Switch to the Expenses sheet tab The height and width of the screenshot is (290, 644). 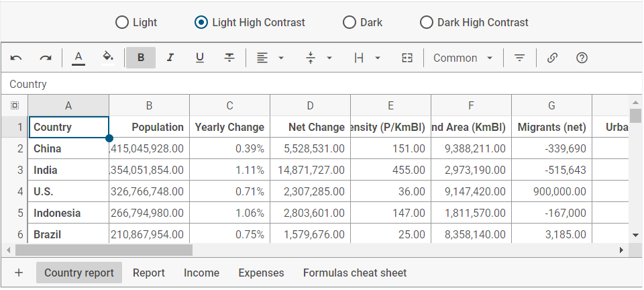click(x=261, y=273)
